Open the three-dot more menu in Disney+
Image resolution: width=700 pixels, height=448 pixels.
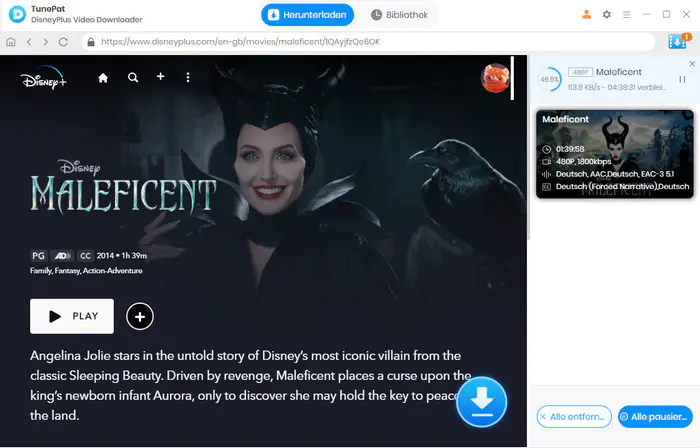tap(188, 78)
